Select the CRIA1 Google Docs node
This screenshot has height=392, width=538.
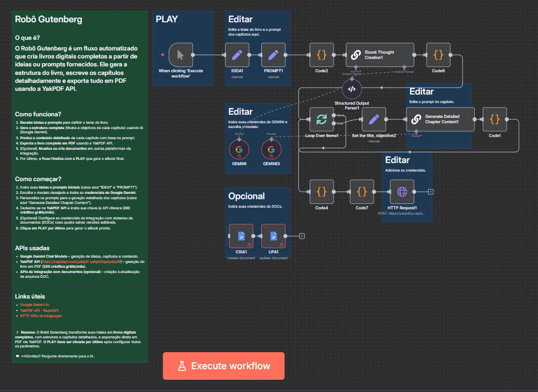tap(241, 236)
